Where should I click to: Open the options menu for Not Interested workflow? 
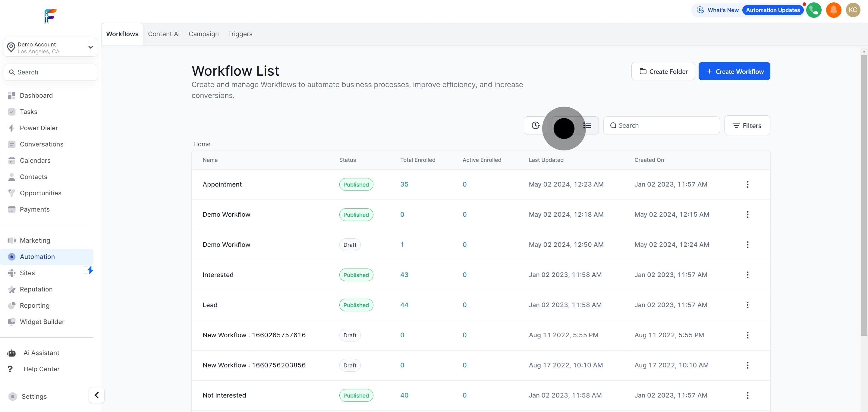click(747, 395)
